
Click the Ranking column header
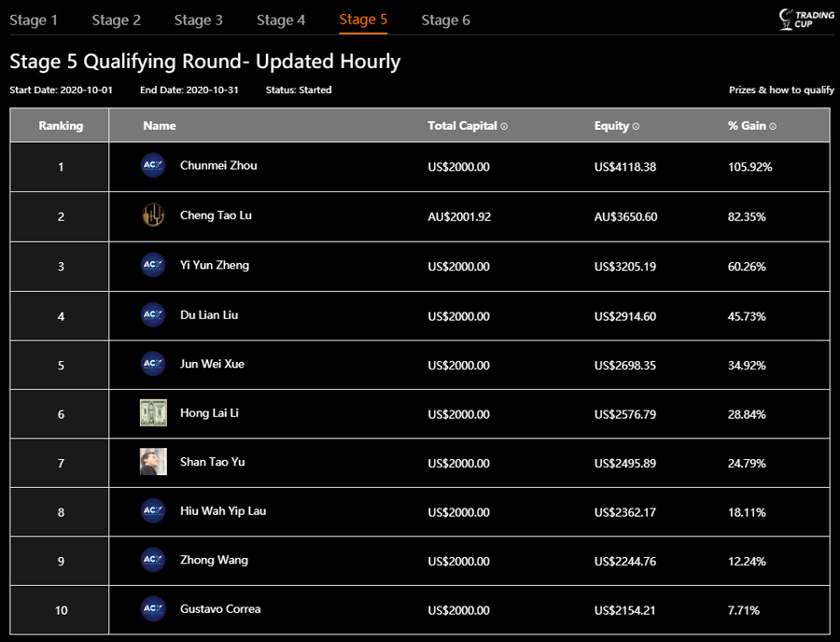pyautogui.click(x=60, y=125)
